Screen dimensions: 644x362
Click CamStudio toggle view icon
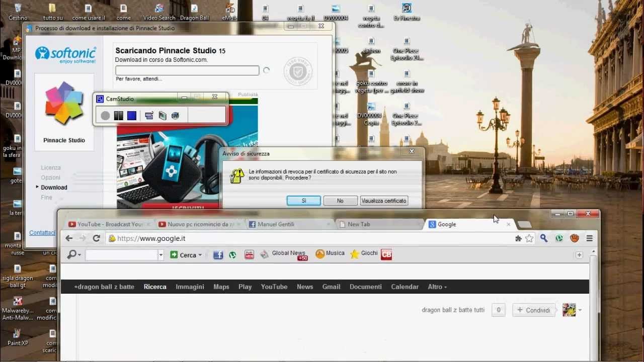coord(149,116)
